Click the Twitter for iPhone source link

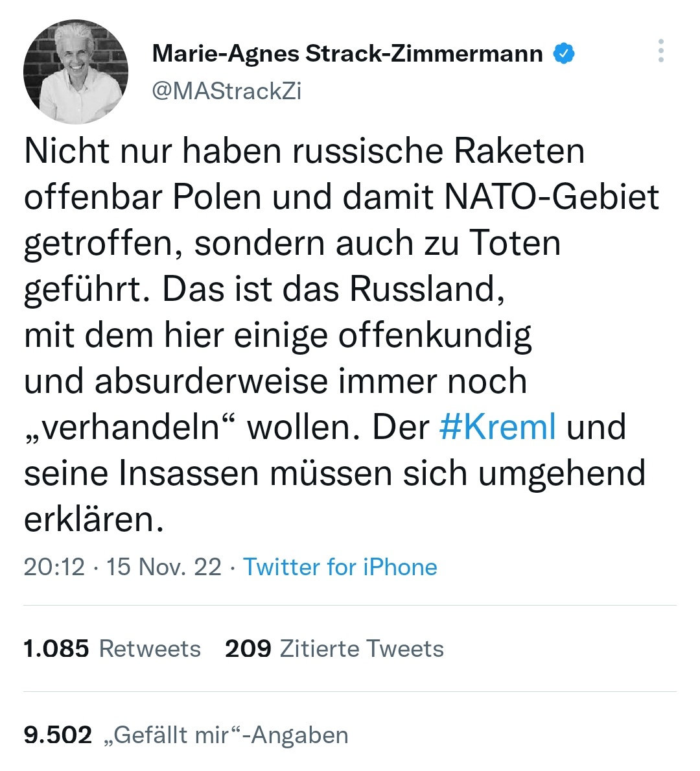pyautogui.click(x=340, y=567)
